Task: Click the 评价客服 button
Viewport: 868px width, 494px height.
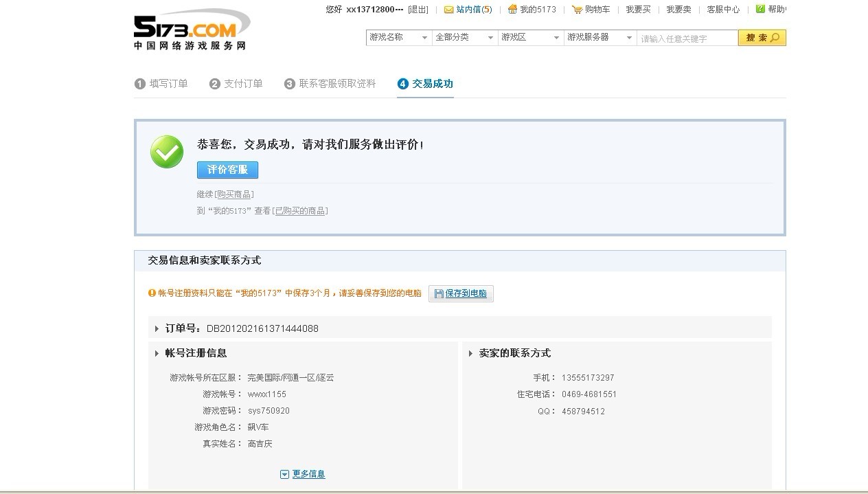Action: (227, 170)
